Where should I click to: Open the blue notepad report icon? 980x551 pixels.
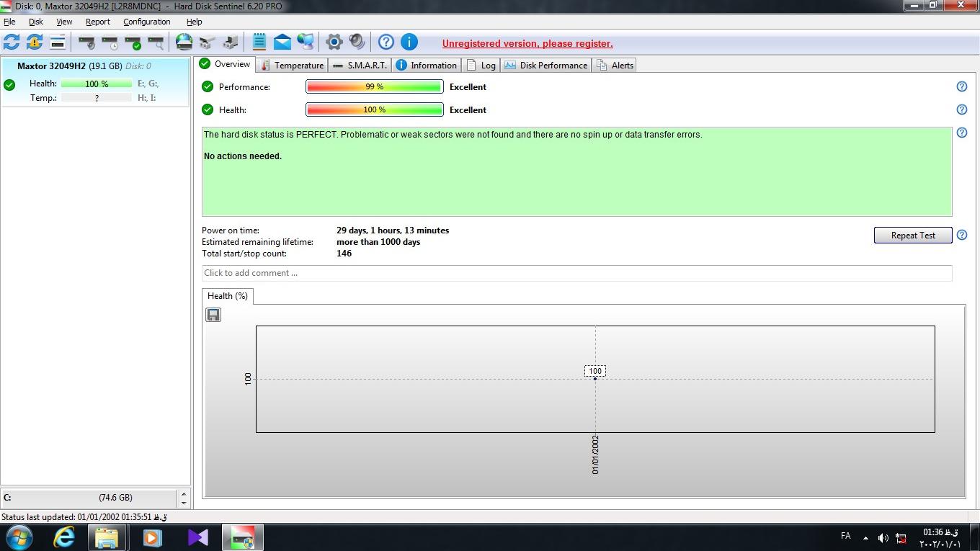point(259,42)
